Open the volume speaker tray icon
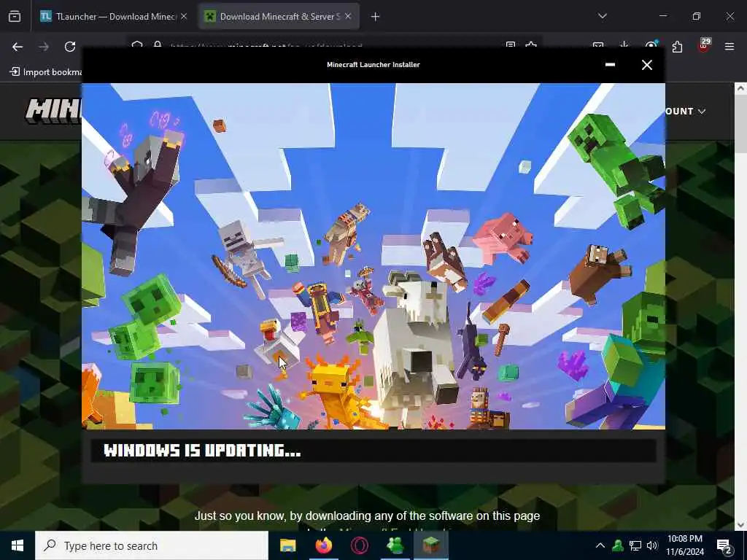This screenshot has height=560, width=747. point(652,545)
